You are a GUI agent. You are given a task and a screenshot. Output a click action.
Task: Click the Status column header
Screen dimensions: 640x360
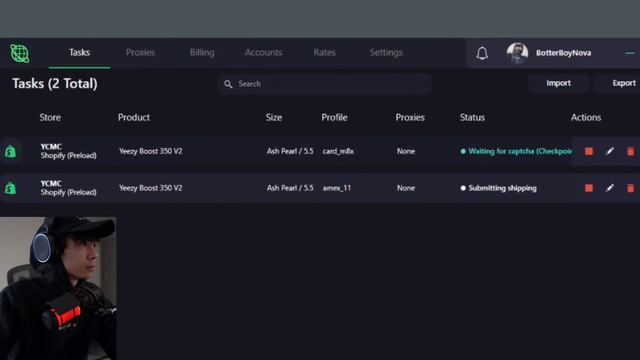[472, 118]
